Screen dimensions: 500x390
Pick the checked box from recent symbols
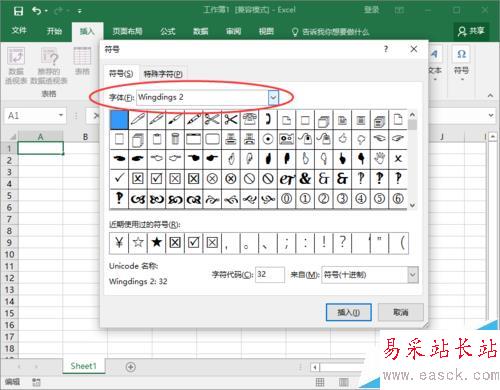[194, 243]
